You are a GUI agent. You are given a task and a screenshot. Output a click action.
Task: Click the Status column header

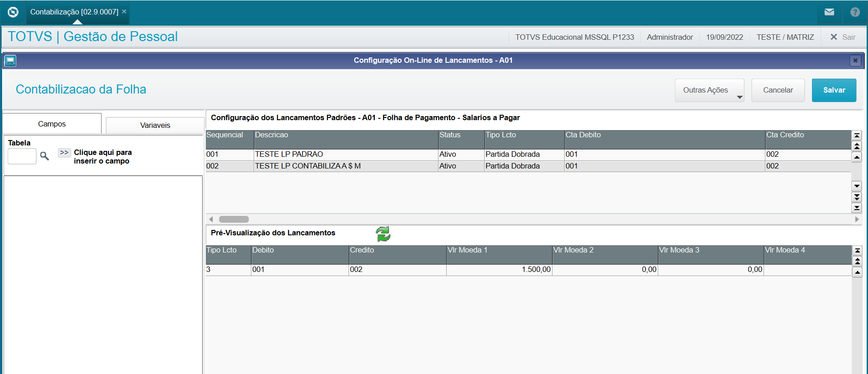point(461,140)
